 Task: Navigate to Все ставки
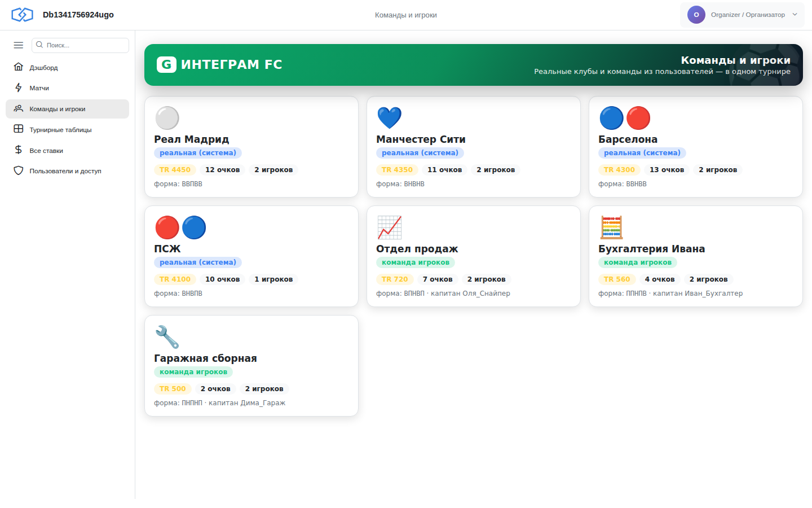pos(67,151)
